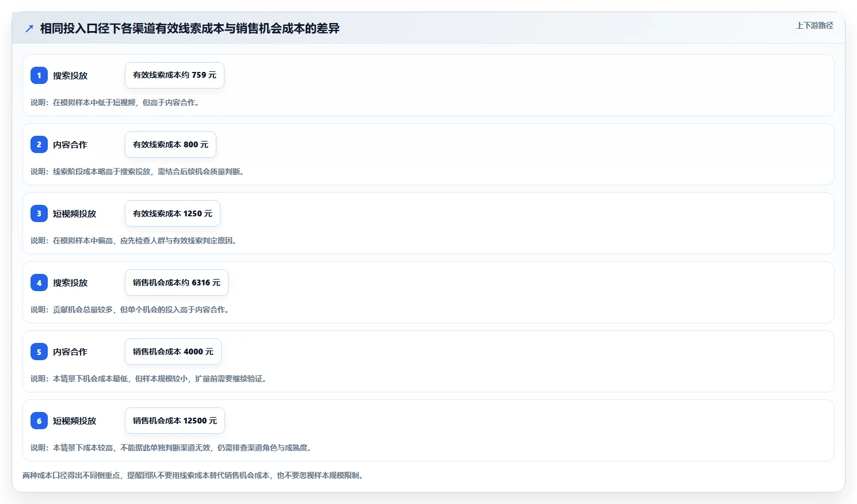Select number badge 6 for 短视频投放
The height and width of the screenshot is (504, 857).
[x=39, y=421]
